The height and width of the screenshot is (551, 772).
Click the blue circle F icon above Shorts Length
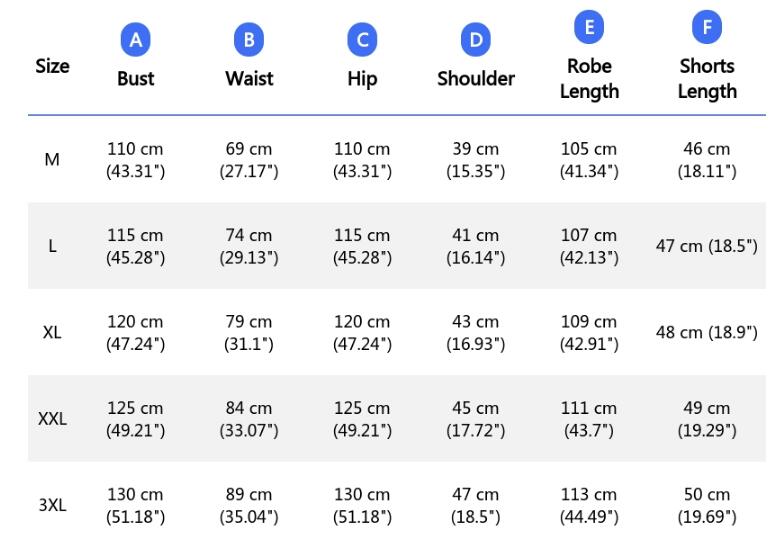coord(707,27)
